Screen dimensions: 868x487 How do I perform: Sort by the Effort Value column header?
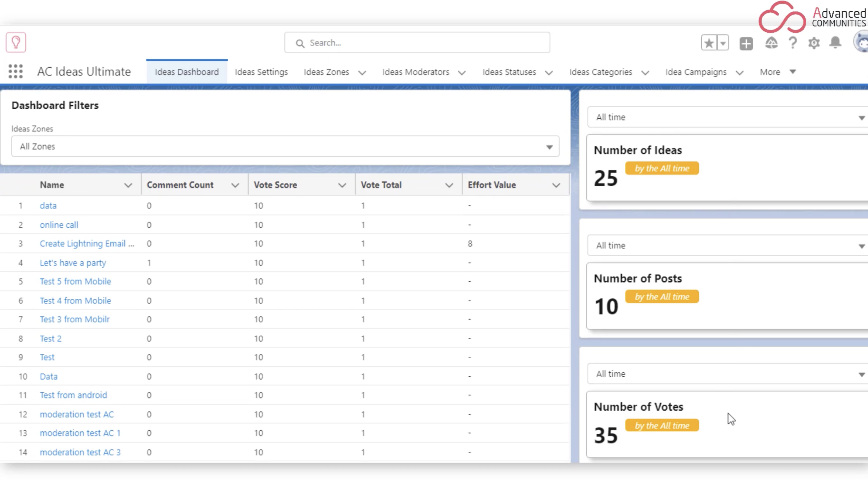click(x=492, y=185)
